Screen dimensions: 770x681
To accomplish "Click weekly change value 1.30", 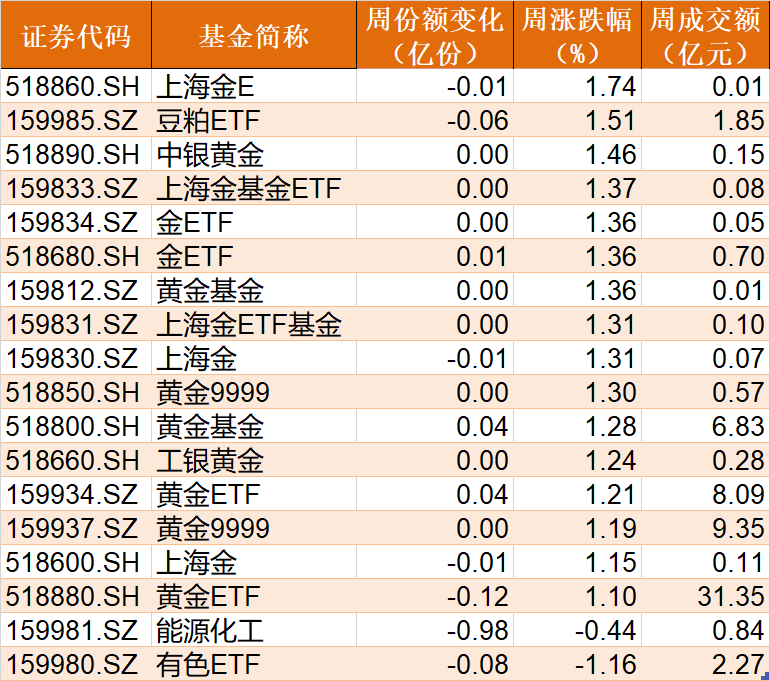I will tap(611, 392).
